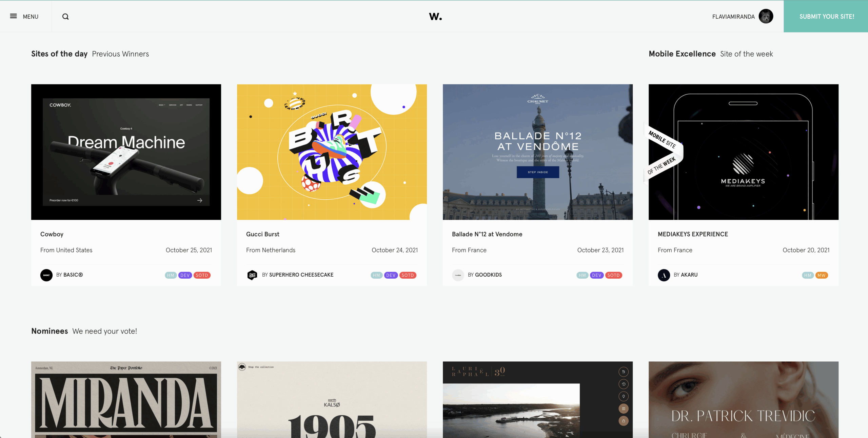868x438 pixels.
Task: Click SOTD badge on Cowboy card
Action: click(x=202, y=275)
